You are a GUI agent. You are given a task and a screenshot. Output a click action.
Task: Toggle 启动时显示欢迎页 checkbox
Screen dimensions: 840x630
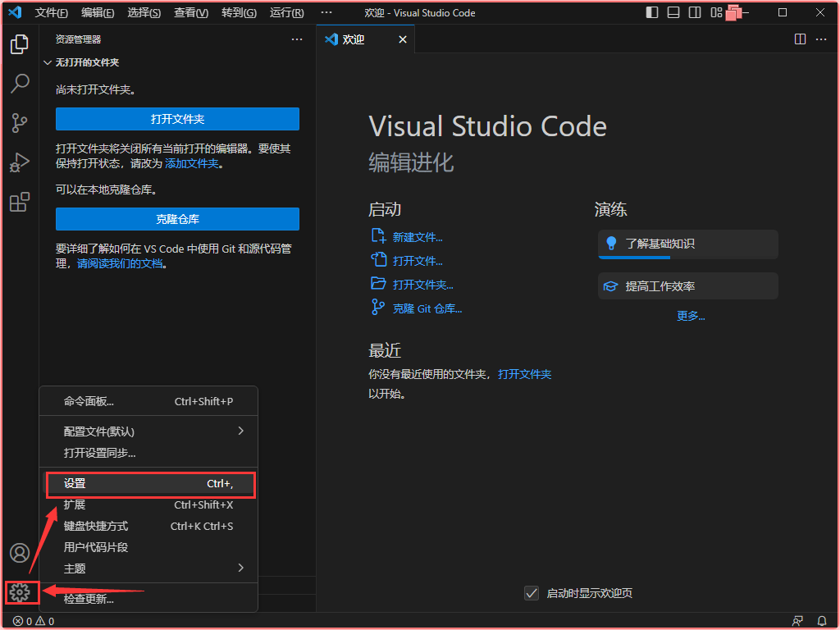(532, 593)
